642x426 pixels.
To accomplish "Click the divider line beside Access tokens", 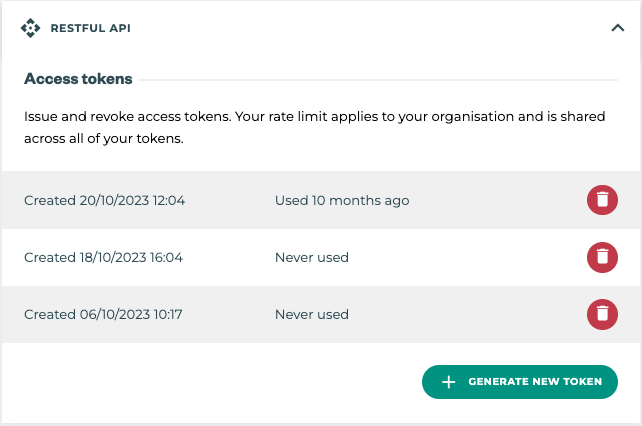I will (380, 79).
